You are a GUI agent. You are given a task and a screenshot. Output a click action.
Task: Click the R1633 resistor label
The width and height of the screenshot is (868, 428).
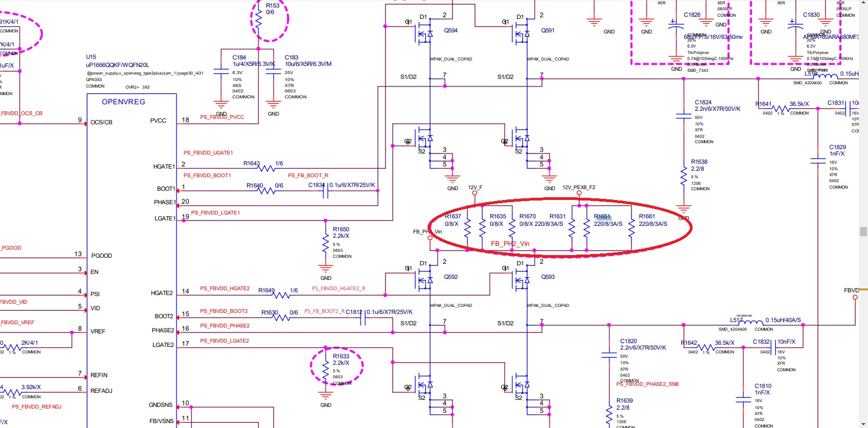pos(341,356)
